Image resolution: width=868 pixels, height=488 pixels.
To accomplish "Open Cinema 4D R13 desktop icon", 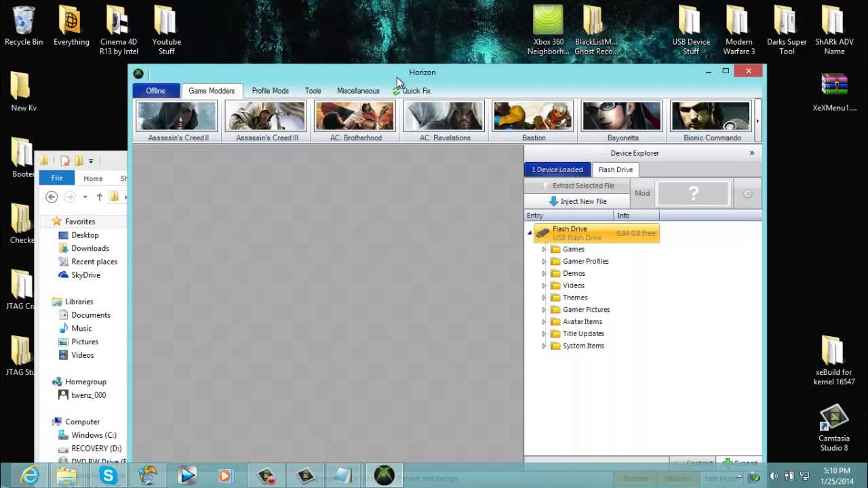I will point(119,30).
